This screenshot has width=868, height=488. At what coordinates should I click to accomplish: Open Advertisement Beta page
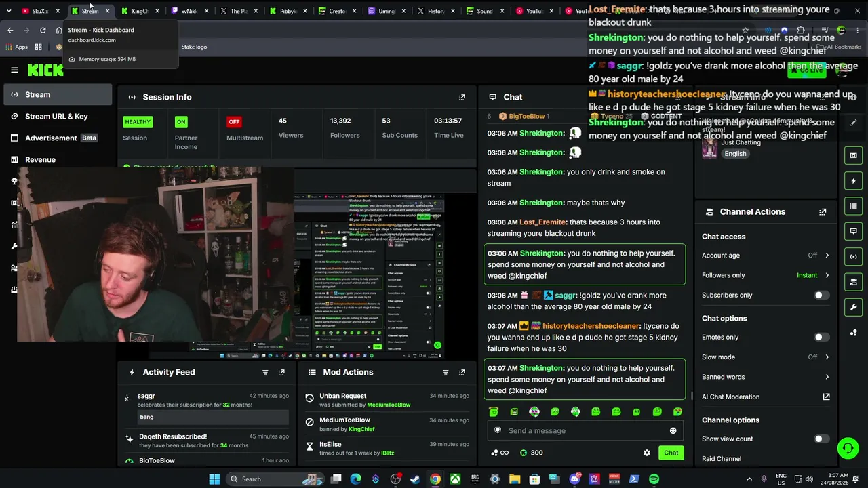(57, 138)
